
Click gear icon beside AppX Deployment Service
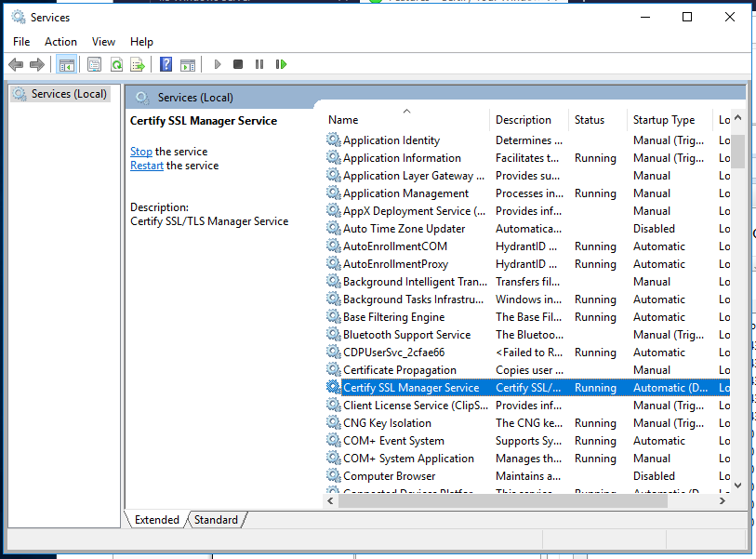pos(333,211)
